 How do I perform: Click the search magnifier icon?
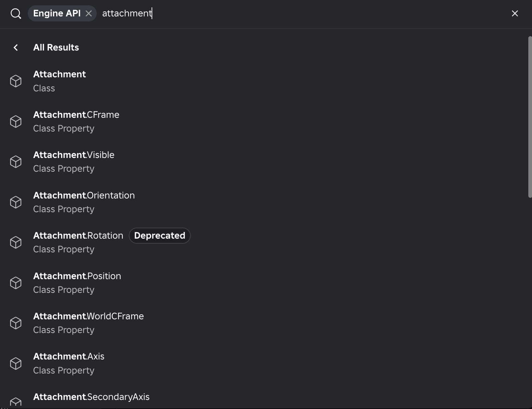pyautogui.click(x=16, y=13)
